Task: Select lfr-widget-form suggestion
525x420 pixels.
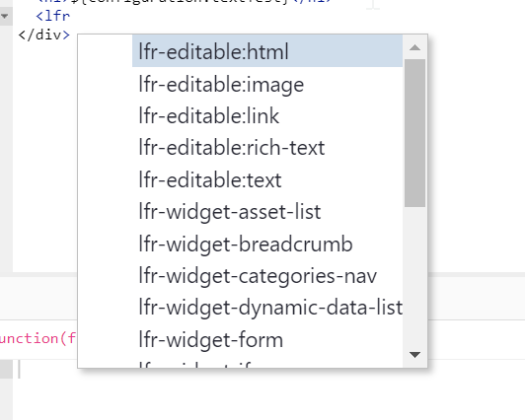Action: tap(267, 340)
